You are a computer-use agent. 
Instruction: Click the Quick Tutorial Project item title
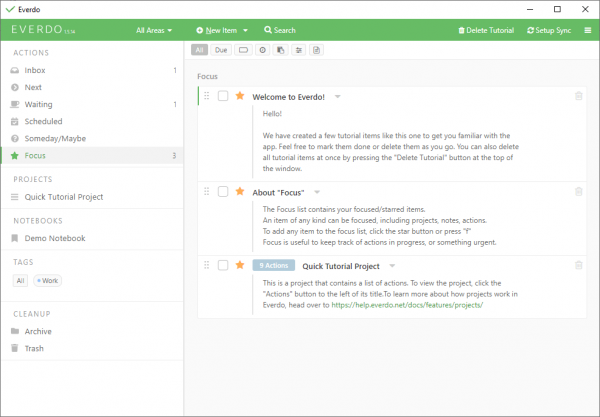(x=341, y=266)
